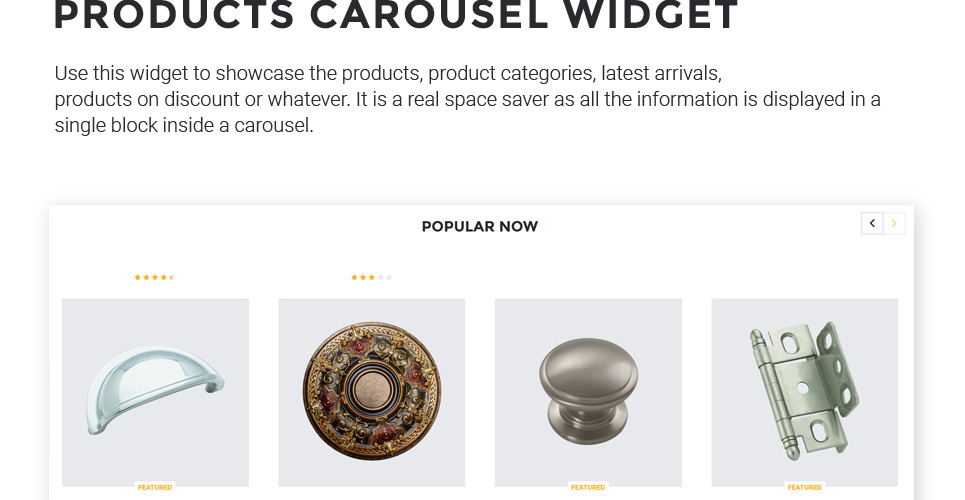Click the POPULAR NOW section title
The height and width of the screenshot is (500, 965).
tap(479, 227)
